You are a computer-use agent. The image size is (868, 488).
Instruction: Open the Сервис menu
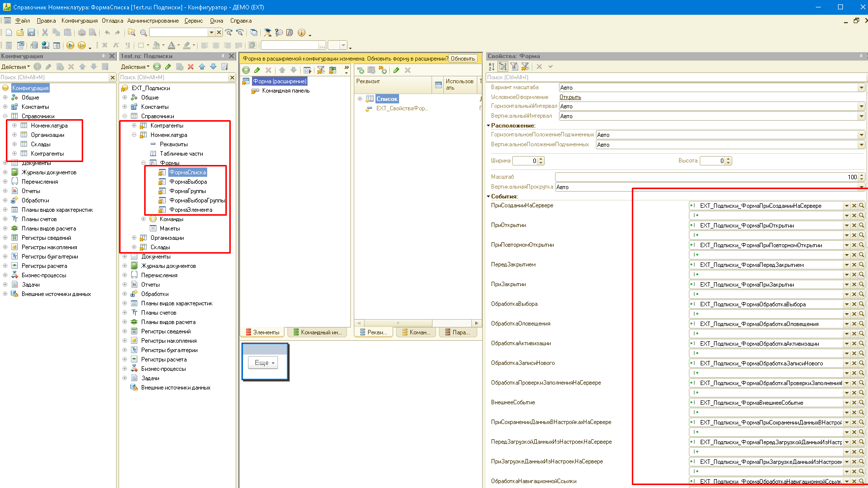point(193,21)
